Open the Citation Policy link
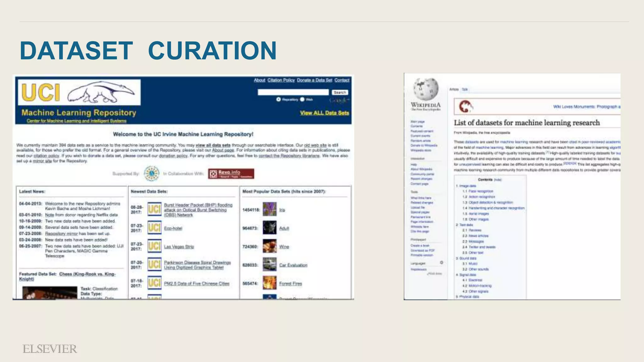 click(x=281, y=80)
